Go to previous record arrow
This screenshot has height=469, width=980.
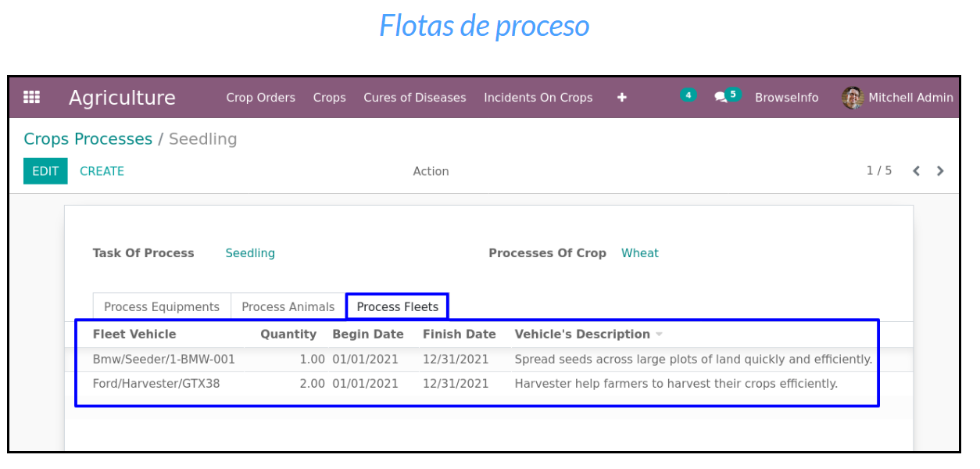(x=917, y=171)
